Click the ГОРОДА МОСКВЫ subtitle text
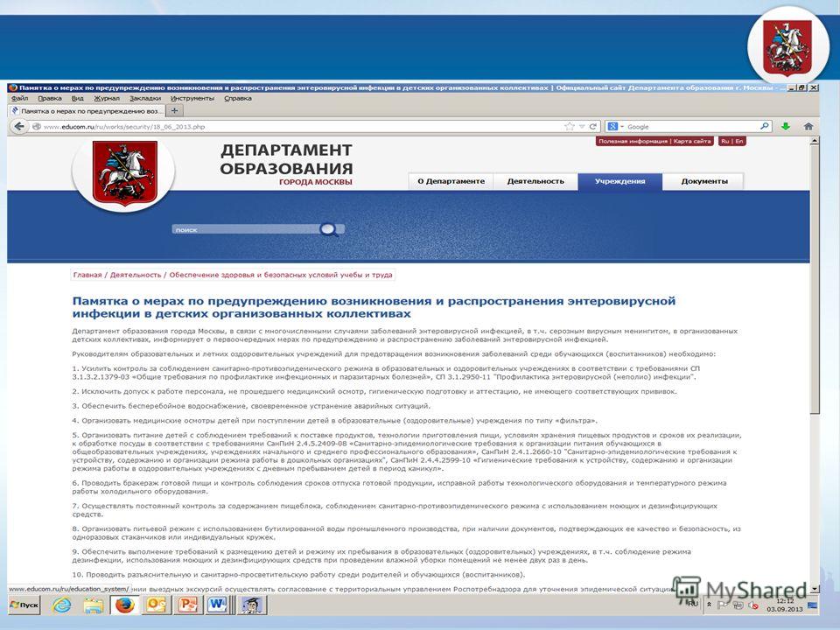Viewport: 840px width, 630px height. pos(316,182)
